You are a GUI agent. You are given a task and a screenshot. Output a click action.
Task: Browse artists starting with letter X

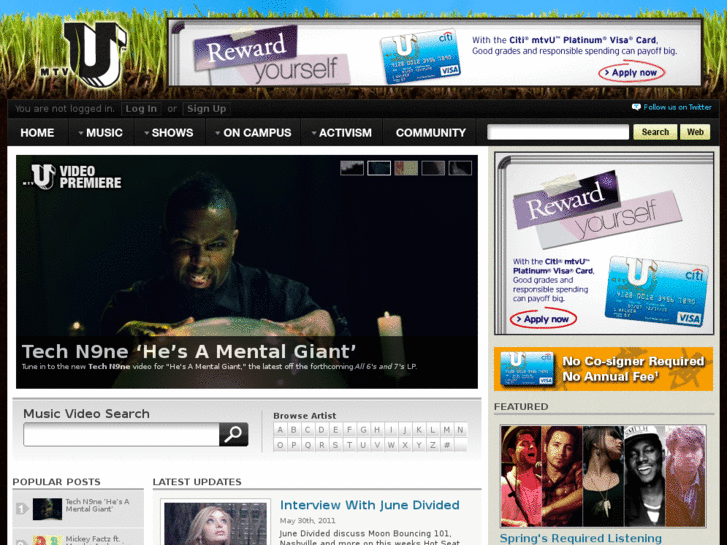pyautogui.click(x=405, y=445)
